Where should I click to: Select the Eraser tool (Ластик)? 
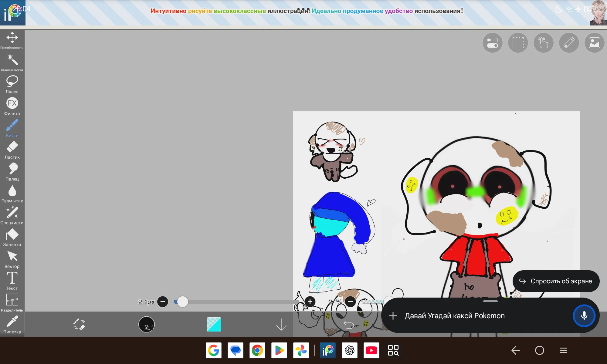pos(12,149)
